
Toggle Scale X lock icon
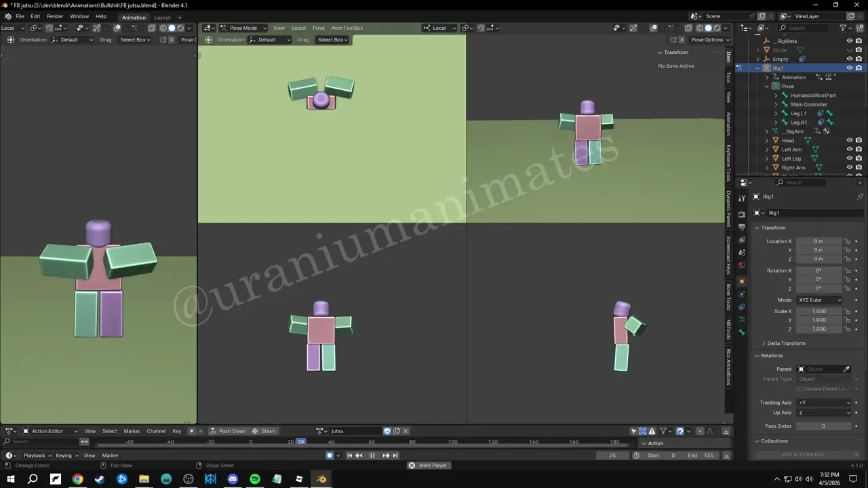[x=848, y=311]
